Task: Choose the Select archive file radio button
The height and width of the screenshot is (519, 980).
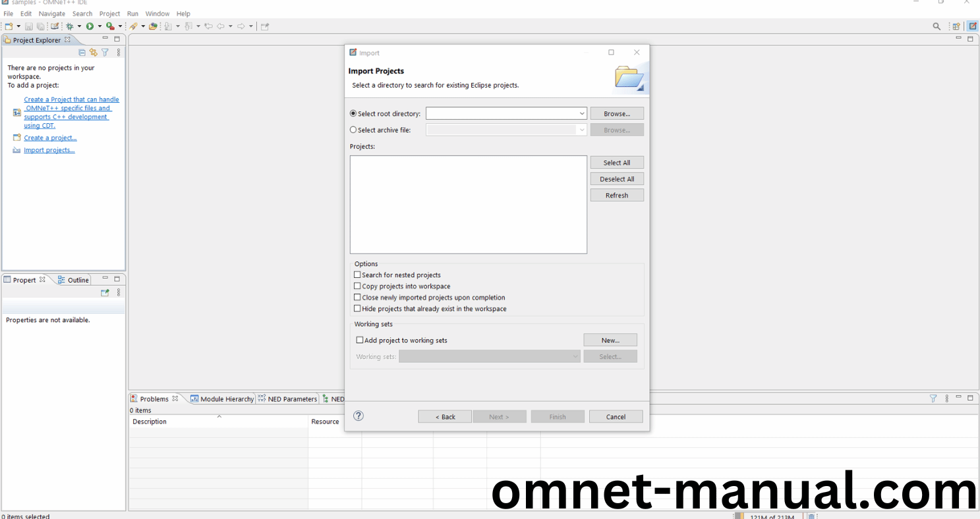Action: coord(353,130)
